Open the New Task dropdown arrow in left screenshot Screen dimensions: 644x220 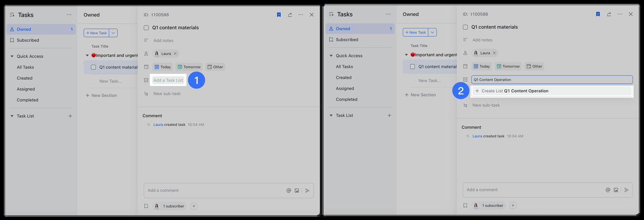click(x=113, y=33)
